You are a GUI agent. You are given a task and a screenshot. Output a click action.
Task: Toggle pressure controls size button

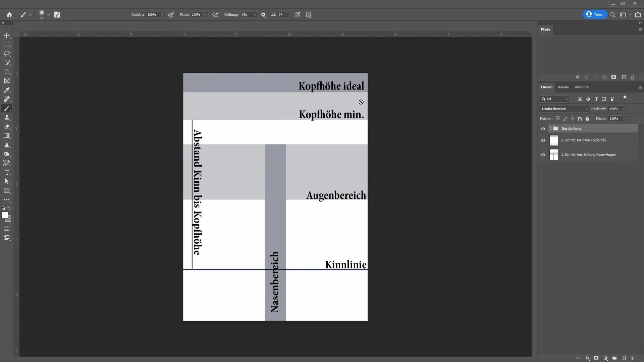[x=298, y=15]
